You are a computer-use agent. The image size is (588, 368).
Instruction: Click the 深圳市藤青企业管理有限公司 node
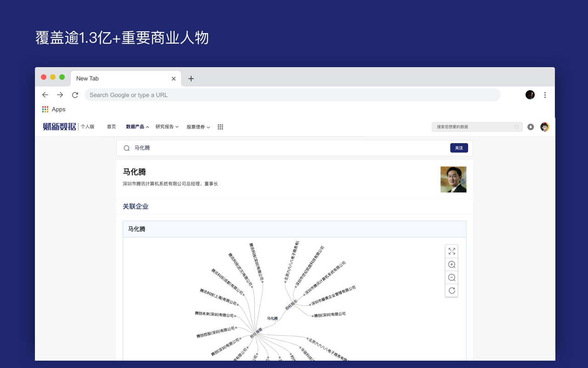[x=334, y=295]
